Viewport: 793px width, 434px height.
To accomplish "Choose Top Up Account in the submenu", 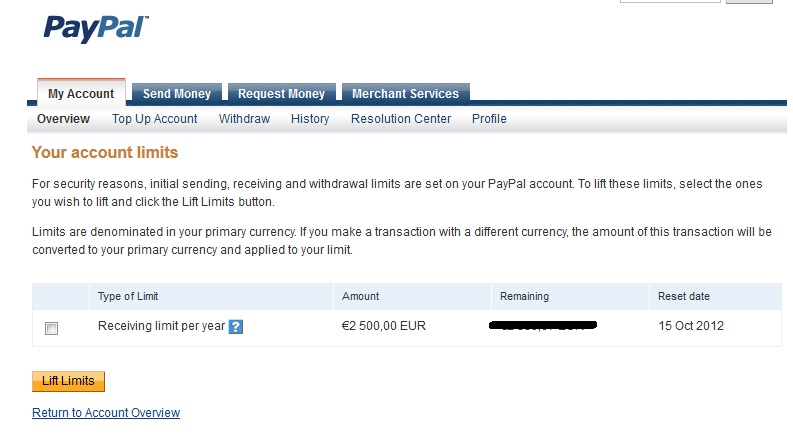I will tap(155, 119).
